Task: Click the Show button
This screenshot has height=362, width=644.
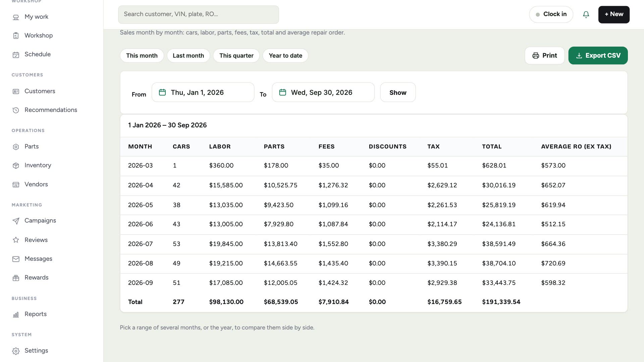Action: click(398, 92)
